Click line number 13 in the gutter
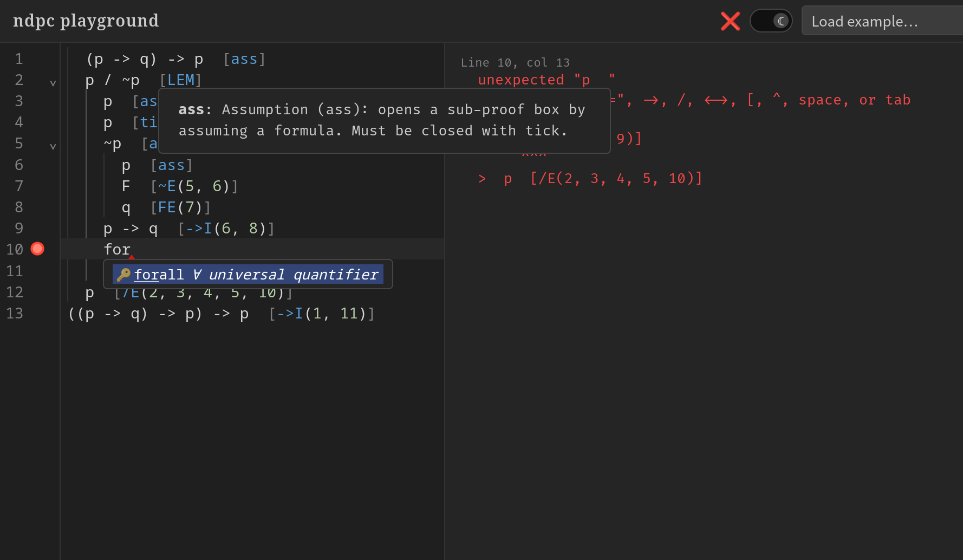963x560 pixels. coord(15,314)
